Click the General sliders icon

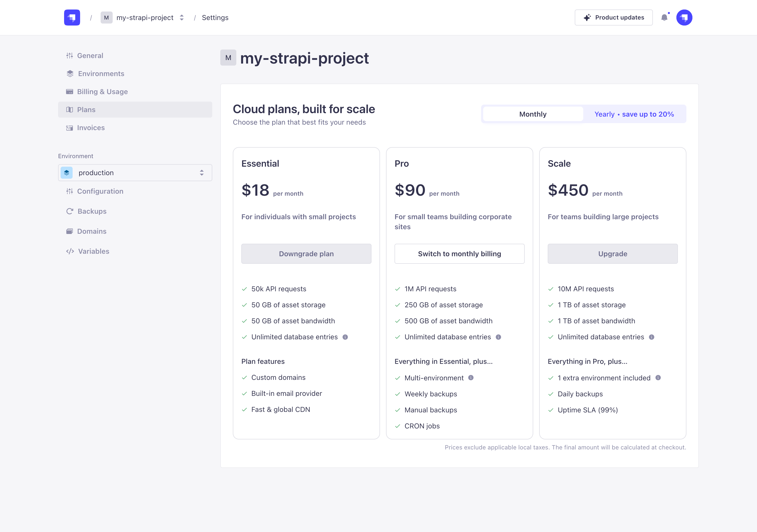pos(70,55)
